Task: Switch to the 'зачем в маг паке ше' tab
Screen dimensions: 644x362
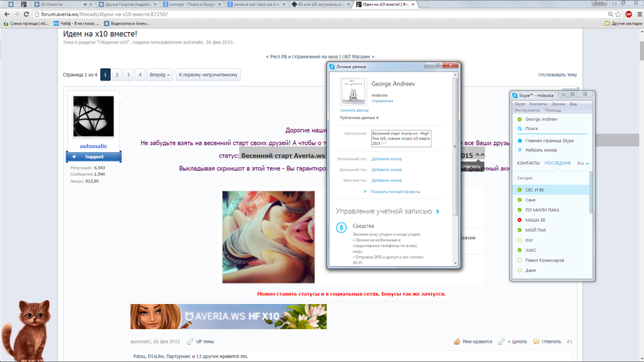Action: tap(257, 4)
